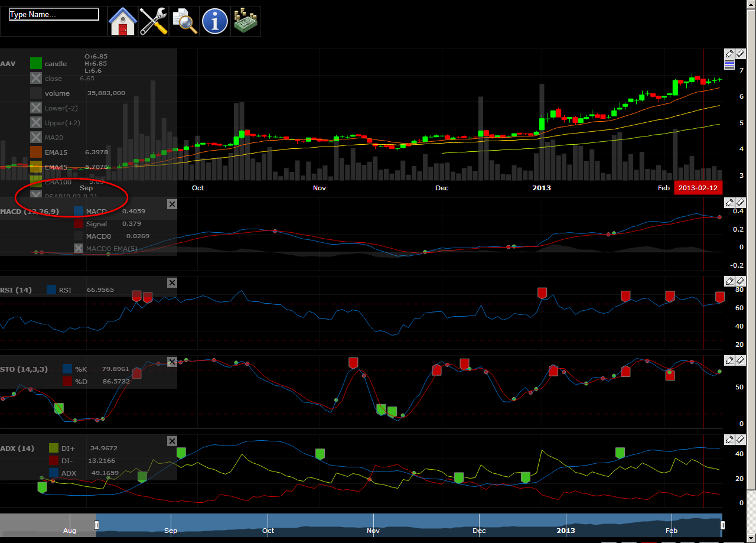This screenshot has width=756, height=543.
Task: Click the EMA15 orange color swatch
Action: pos(36,152)
